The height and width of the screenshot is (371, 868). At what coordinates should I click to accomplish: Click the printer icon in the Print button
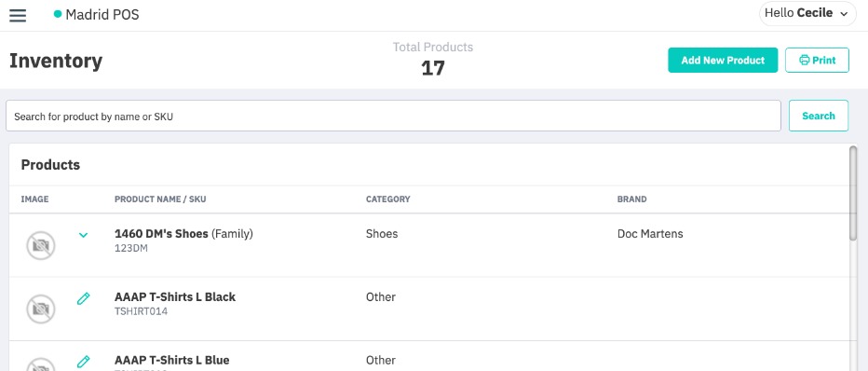coord(805,61)
